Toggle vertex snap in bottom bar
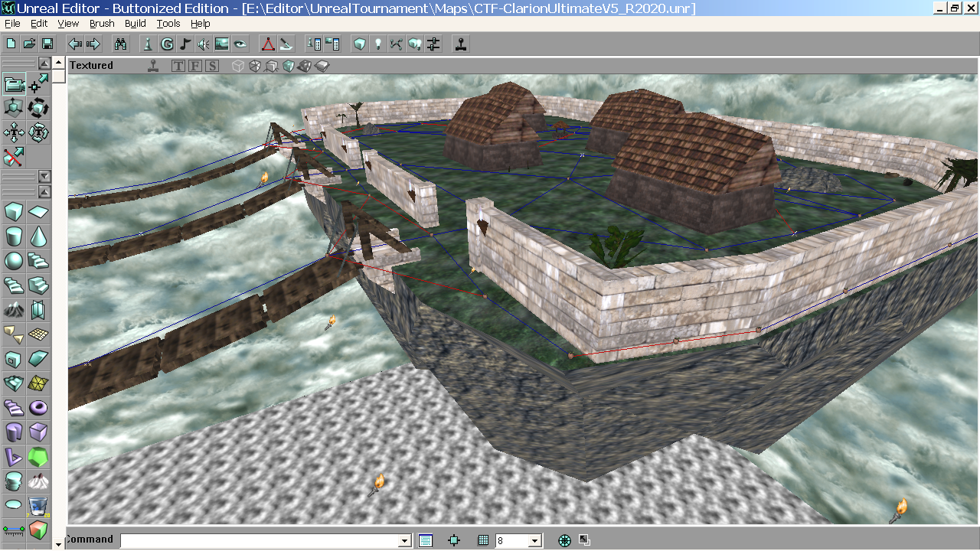Viewport: 980px width, 551px height. (x=454, y=540)
